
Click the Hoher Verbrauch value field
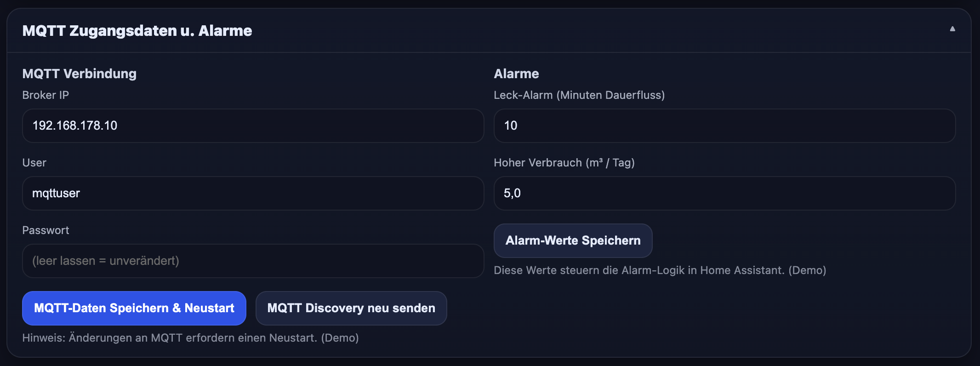(x=724, y=193)
